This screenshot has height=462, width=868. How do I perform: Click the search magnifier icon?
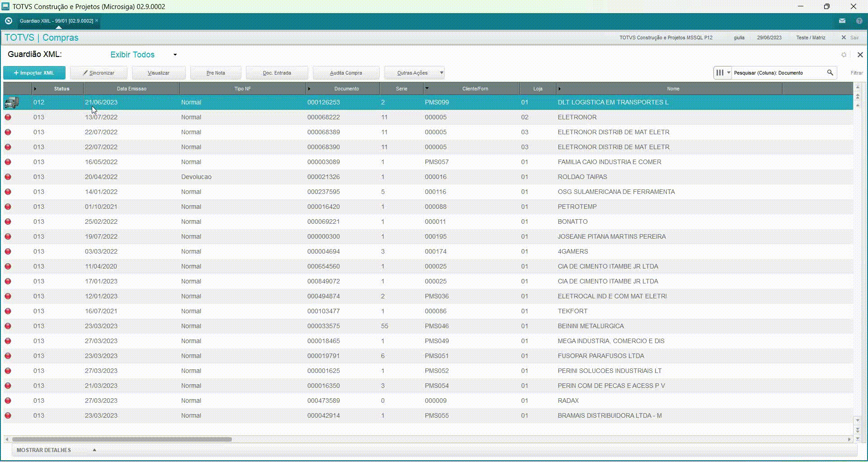pos(830,72)
